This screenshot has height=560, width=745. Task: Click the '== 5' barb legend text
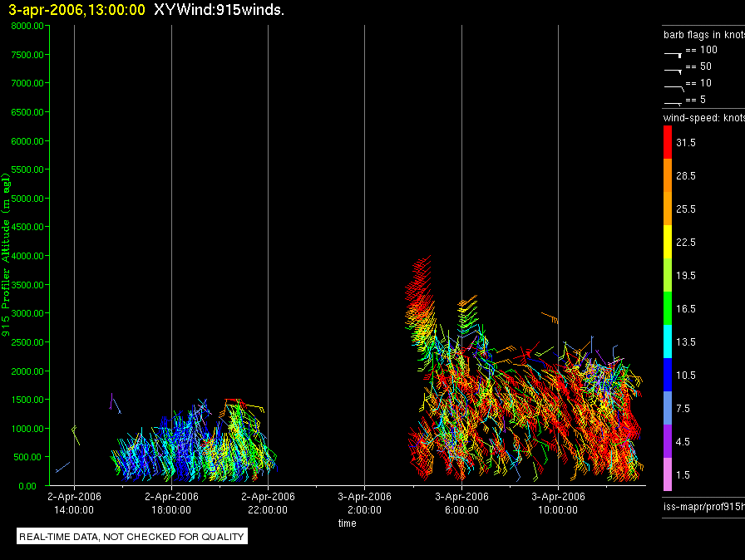[x=696, y=99]
